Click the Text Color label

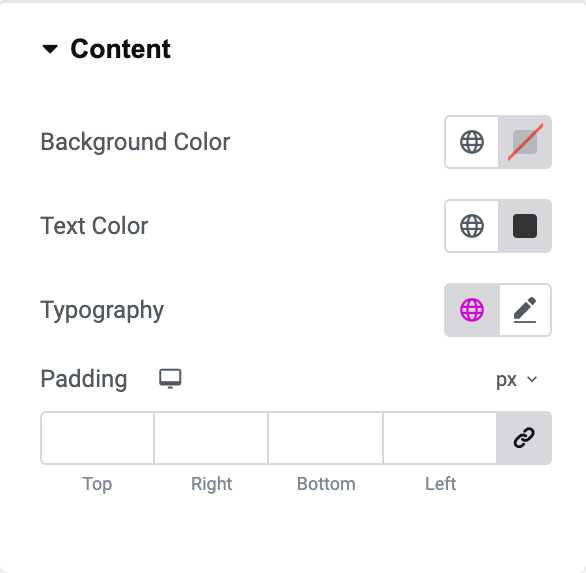click(94, 226)
